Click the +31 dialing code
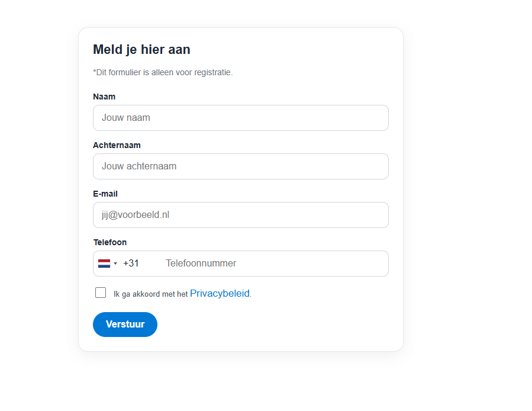532x411 pixels. (x=131, y=264)
